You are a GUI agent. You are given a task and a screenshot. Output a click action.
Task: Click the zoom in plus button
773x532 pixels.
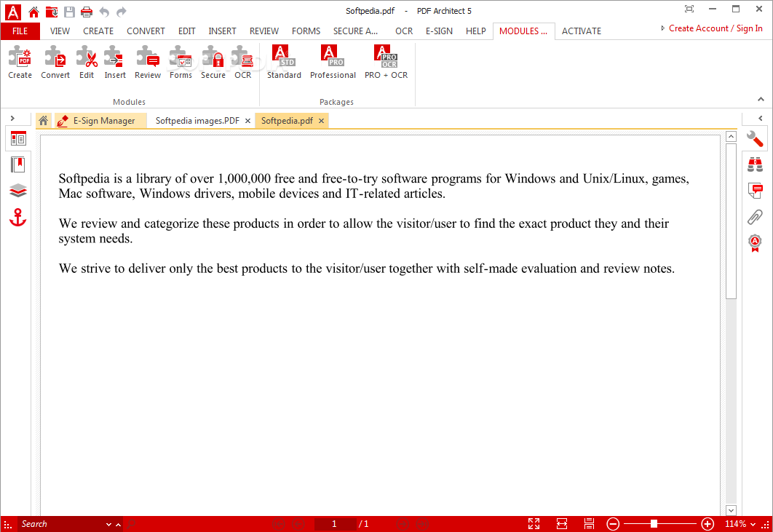coord(707,524)
